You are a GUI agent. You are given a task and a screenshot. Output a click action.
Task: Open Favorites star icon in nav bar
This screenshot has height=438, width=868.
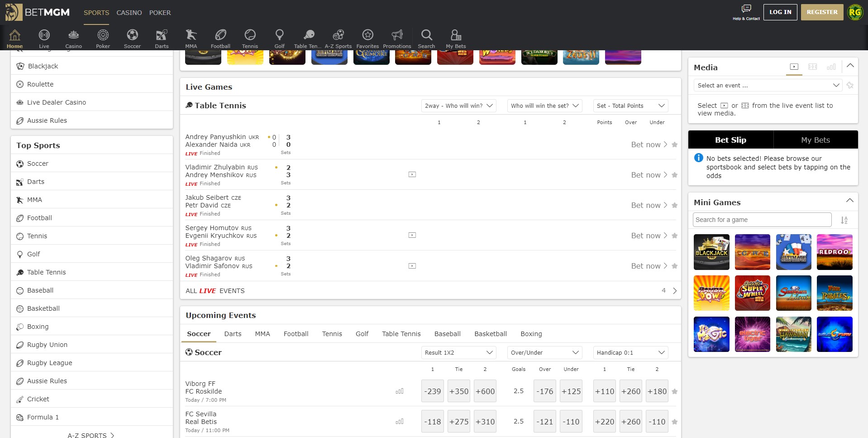tap(367, 38)
